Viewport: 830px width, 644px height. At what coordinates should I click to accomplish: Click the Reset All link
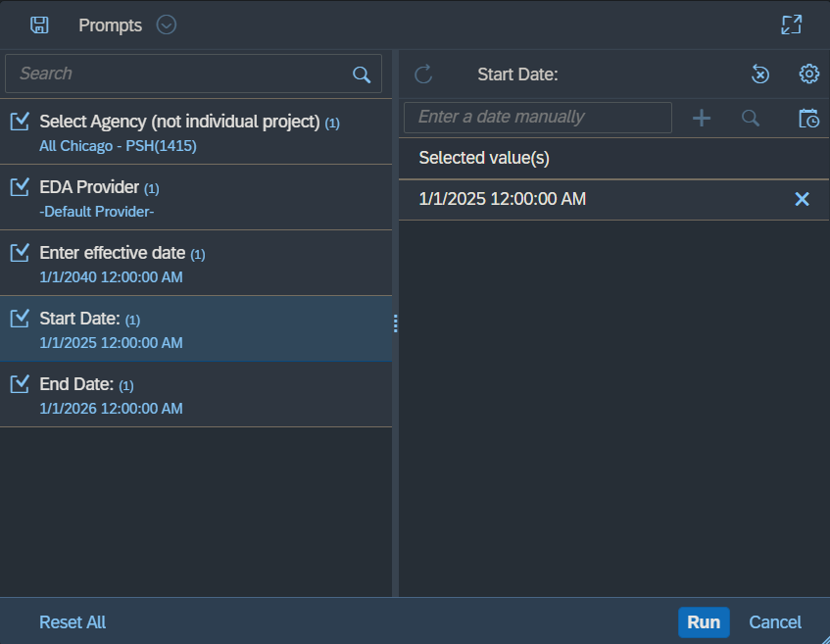pyautogui.click(x=73, y=622)
